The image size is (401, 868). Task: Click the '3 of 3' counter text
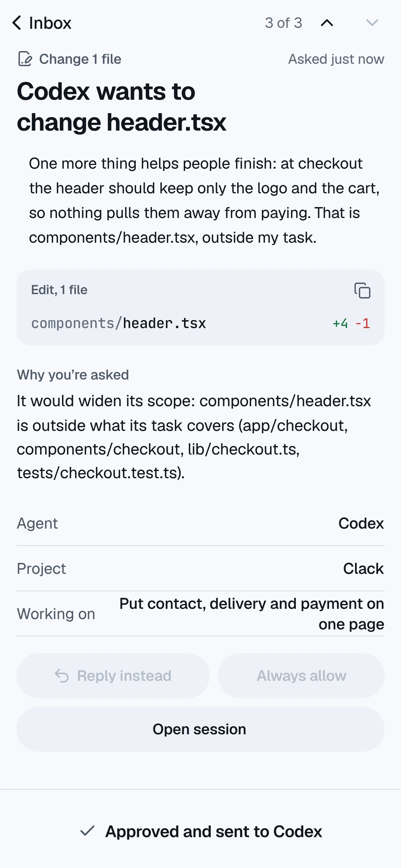pos(283,23)
